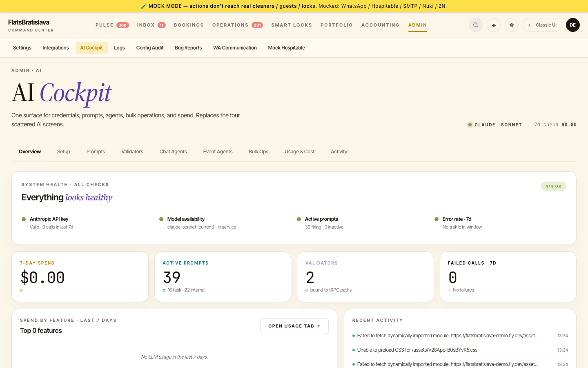Click the 4/4 OK health badge
Screen dimensions: 588x368
tap(553, 186)
